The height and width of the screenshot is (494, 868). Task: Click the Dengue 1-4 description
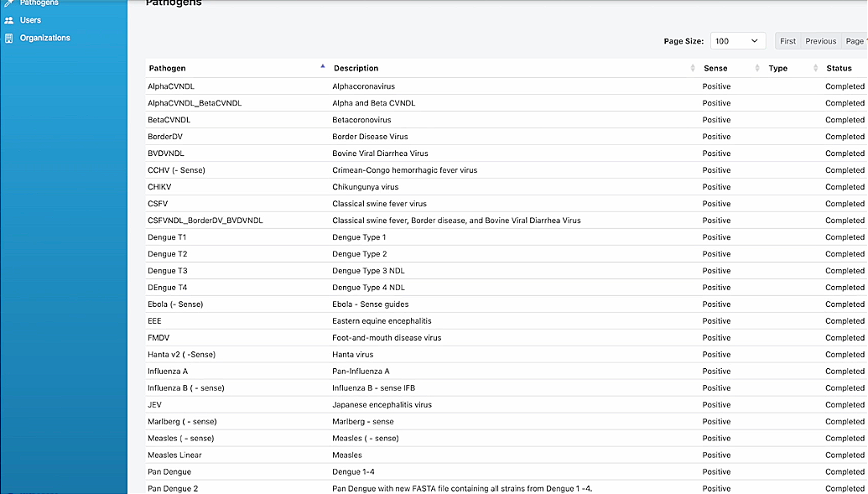tap(353, 472)
